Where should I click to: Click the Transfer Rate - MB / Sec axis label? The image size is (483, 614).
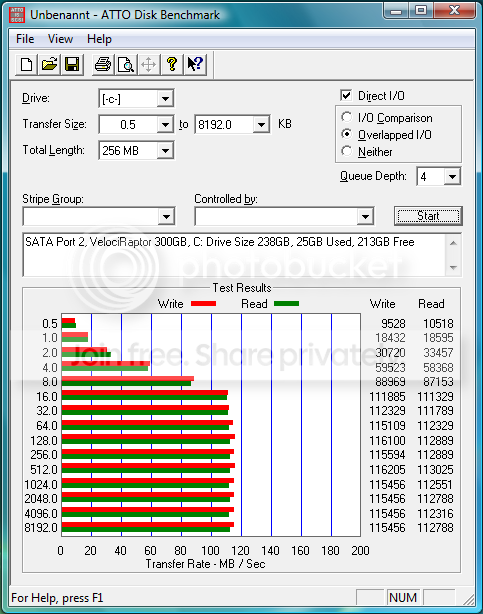tap(206, 564)
